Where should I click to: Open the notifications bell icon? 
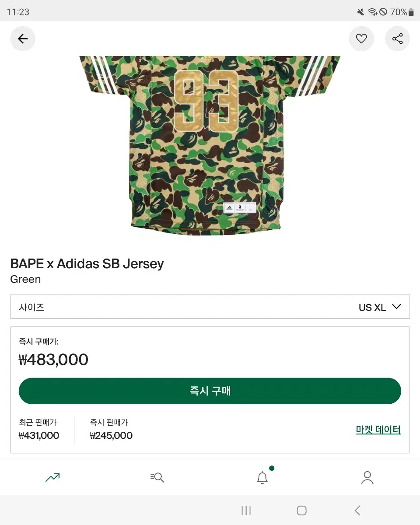point(262,477)
